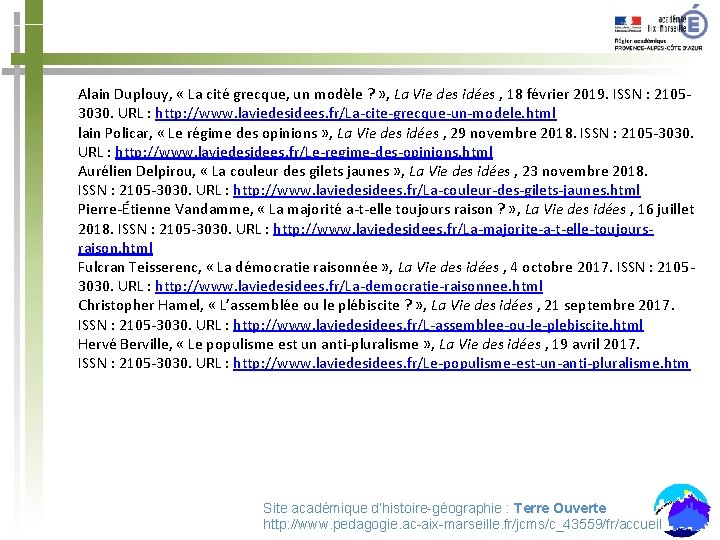Open the Le-regime-des-opinions.html link

coord(304,152)
